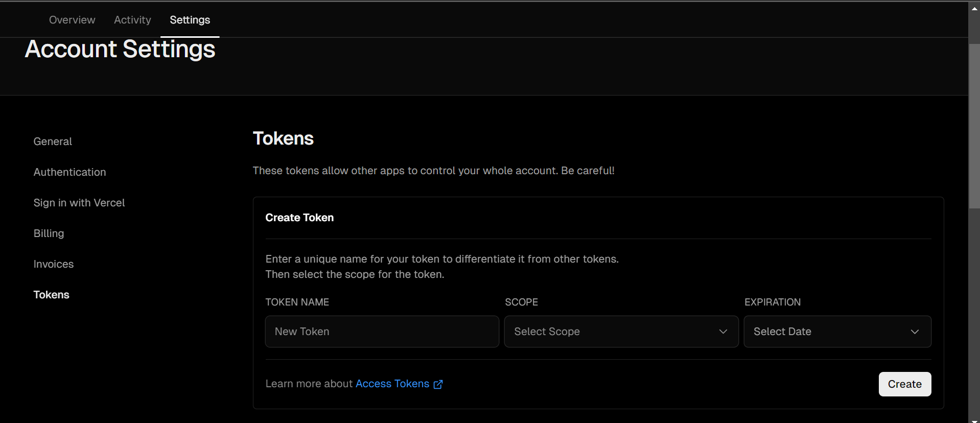Click the external link icon beside Access Tokens

tap(438, 384)
